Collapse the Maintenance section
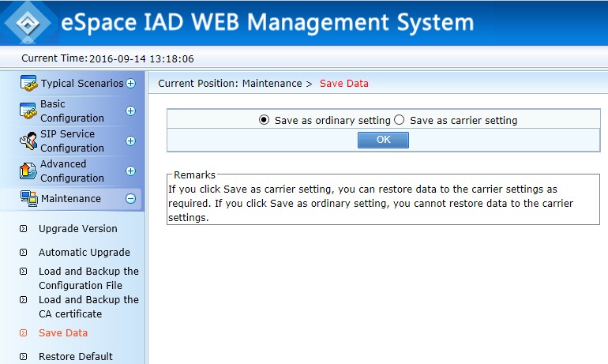 (130, 199)
